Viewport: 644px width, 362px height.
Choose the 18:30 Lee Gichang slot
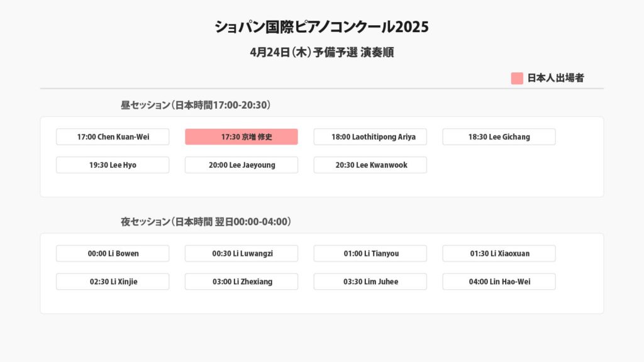(x=499, y=137)
